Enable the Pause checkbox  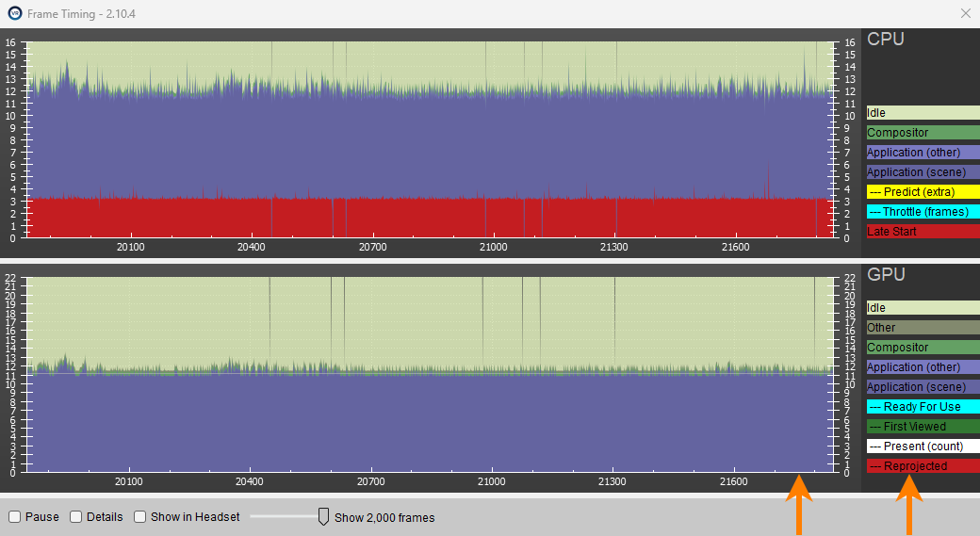click(15, 517)
